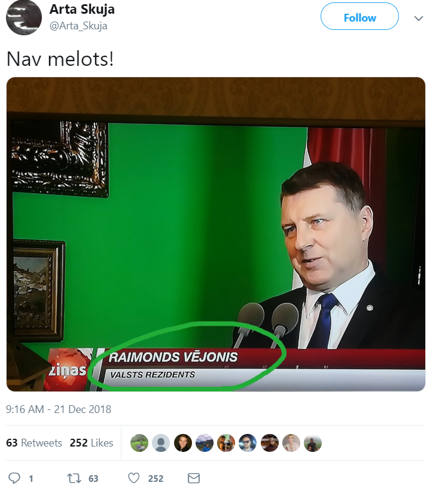The width and height of the screenshot is (448, 495).
Task: Click the blonde woman liker avatar
Action: (291, 443)
